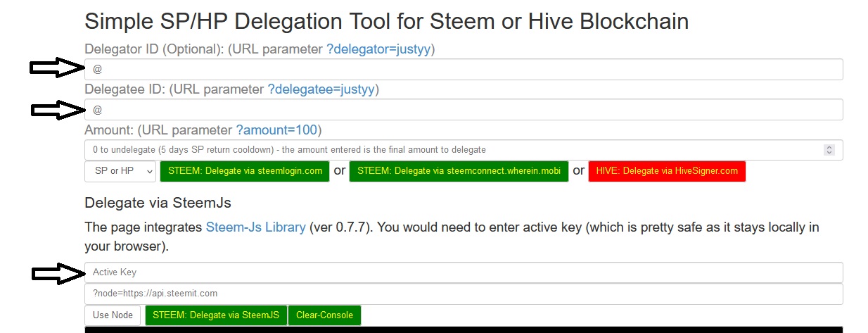Click the Use Node button
Image resolution: width=868 pixels, height=333 pixels.
pyautogui.click(x=113, y=315)
